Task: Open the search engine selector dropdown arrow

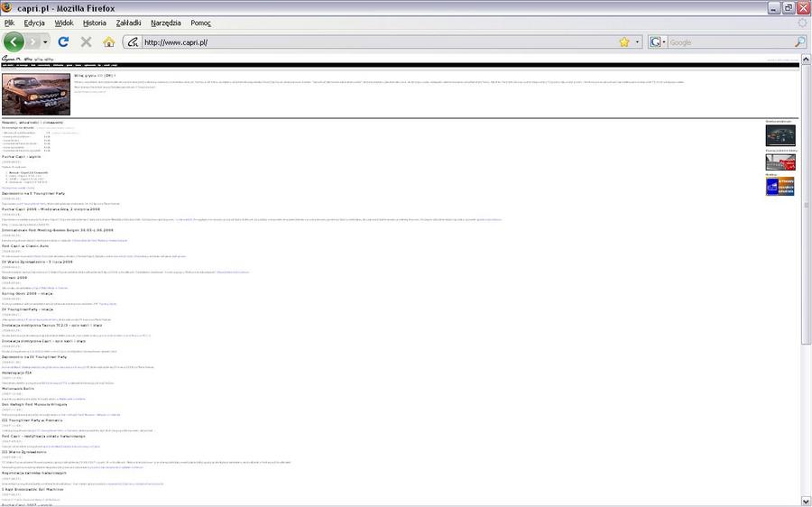Action: coord(664,42)
